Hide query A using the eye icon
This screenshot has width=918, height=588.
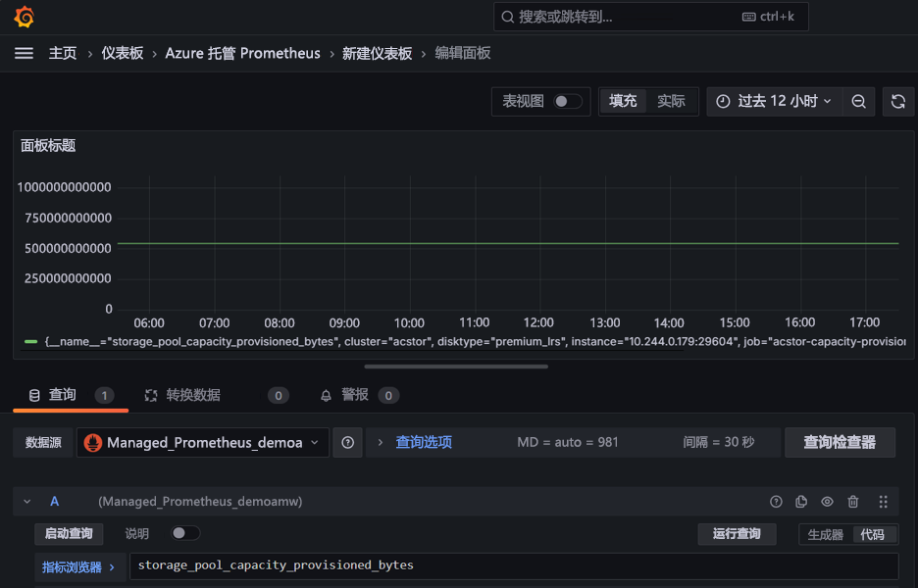pos(827,502)
